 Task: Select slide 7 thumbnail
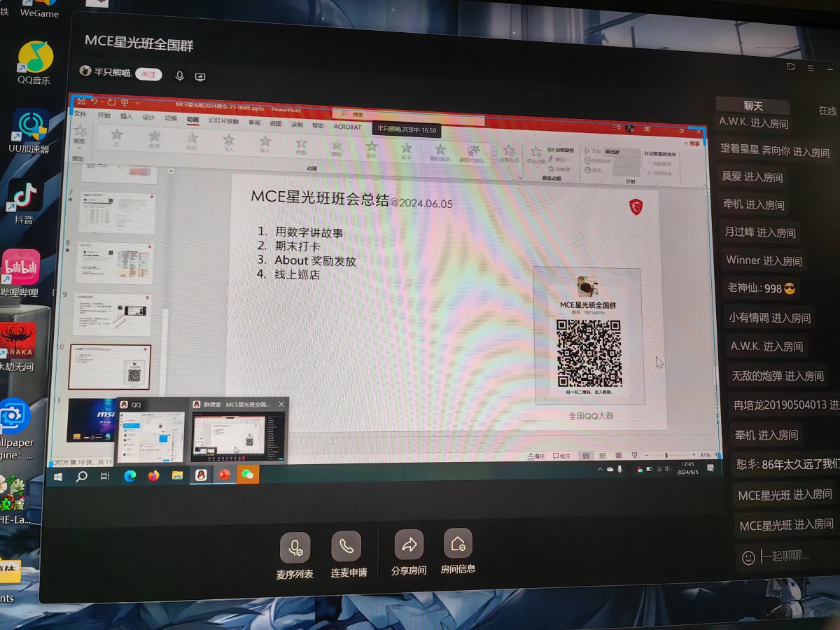[x=116, y=211]
